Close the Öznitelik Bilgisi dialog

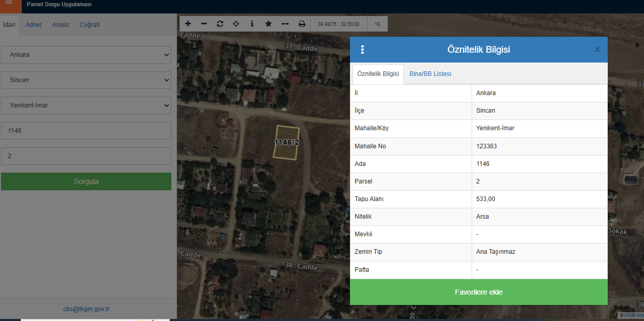click(x=597, y=50)
